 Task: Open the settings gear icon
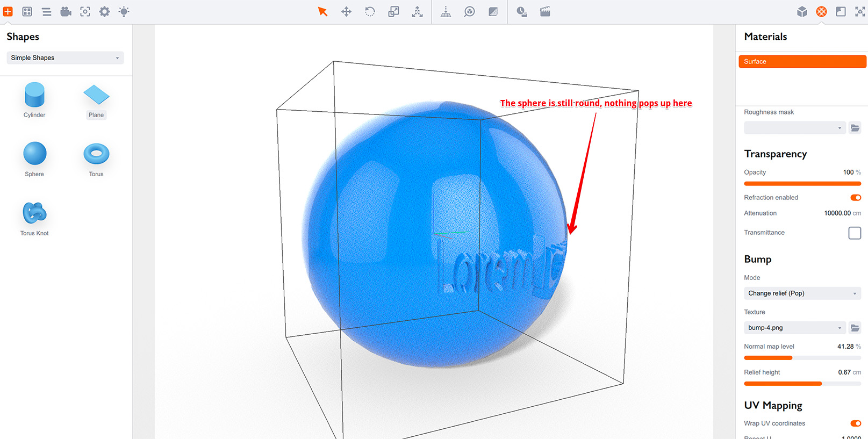104,12
